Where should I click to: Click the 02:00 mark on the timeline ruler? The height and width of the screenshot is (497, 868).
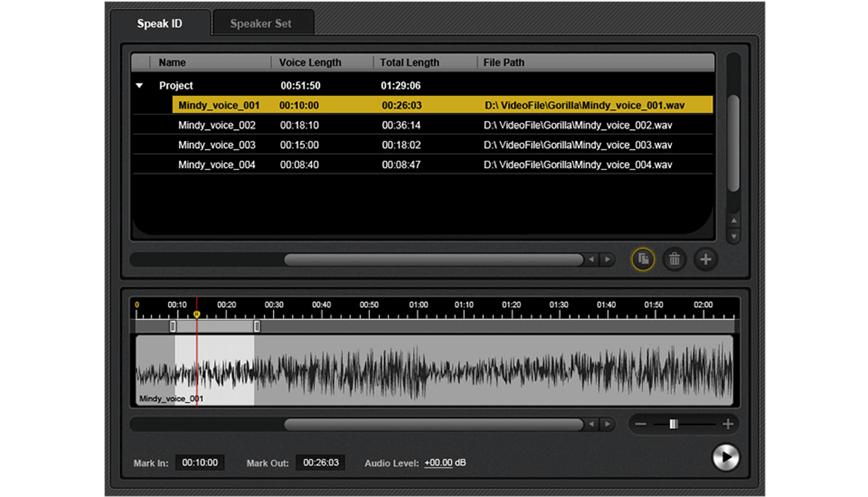[703, 305]
